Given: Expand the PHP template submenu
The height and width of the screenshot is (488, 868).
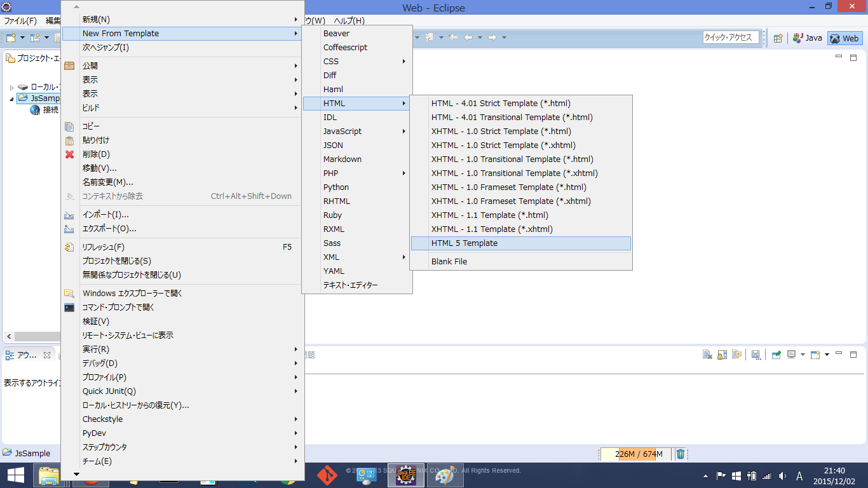Looking at the screenshot, I should [x=357, y=173].
